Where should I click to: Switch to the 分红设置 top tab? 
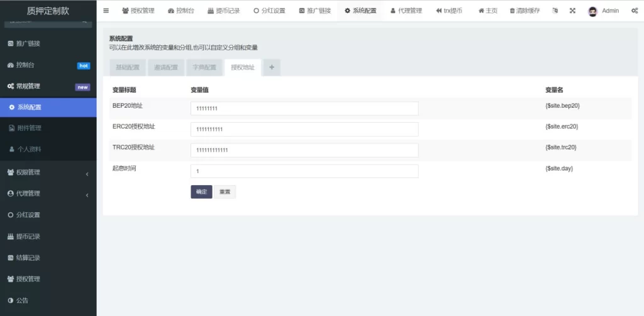[x=269, y=11]
